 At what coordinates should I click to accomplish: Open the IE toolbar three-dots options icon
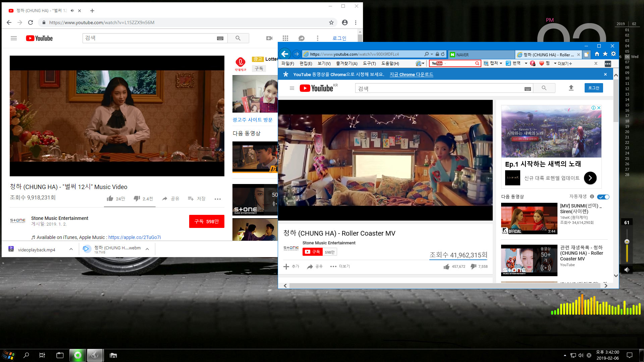click(607, 63)
